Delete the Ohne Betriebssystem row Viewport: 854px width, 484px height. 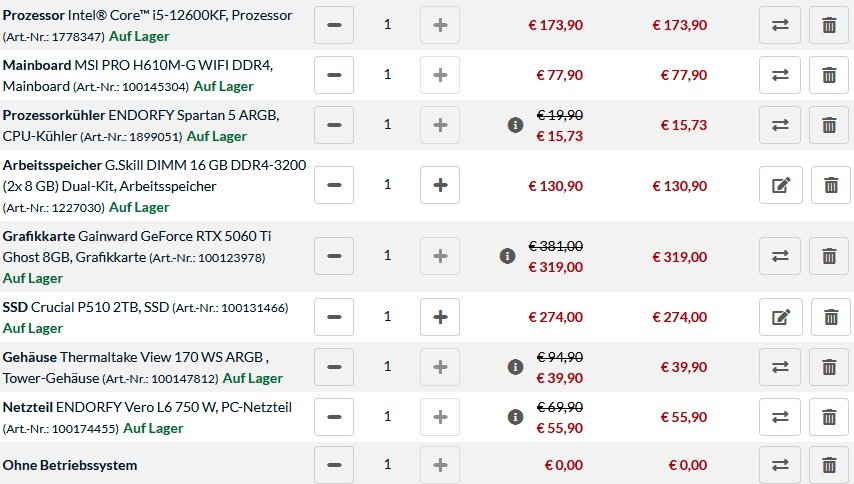[829, 465]
